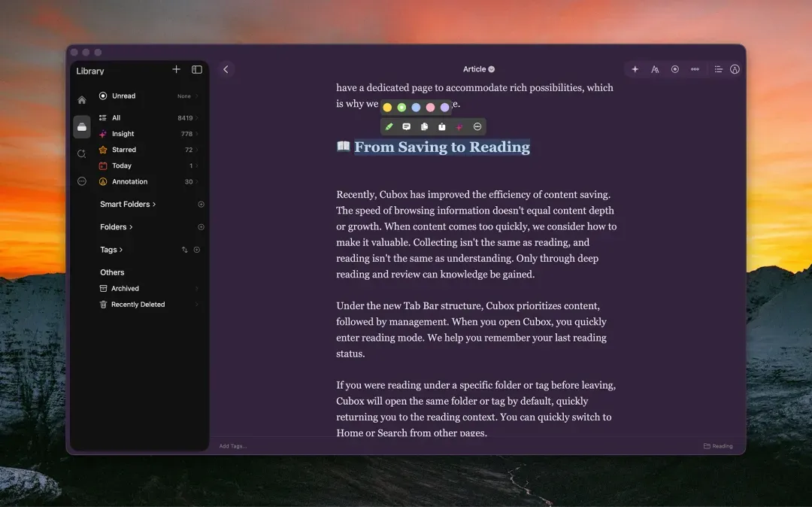Open AI sparkle action in popup
Image resolution: width=812 pixels, height=507 pixels.
coord(459,127)
